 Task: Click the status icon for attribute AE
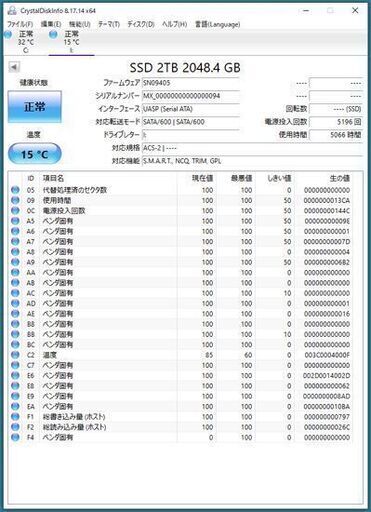pyautogui.click(x=15, y=314)
